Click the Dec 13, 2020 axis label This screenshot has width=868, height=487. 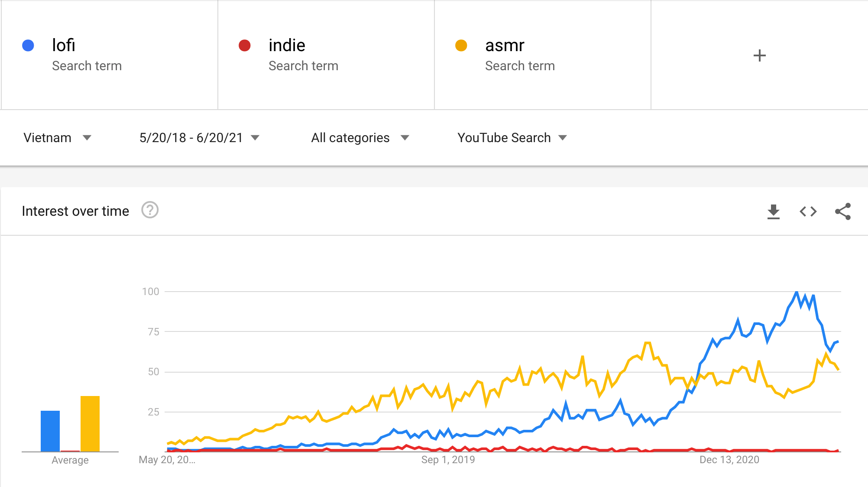click(x=729, y=460)
